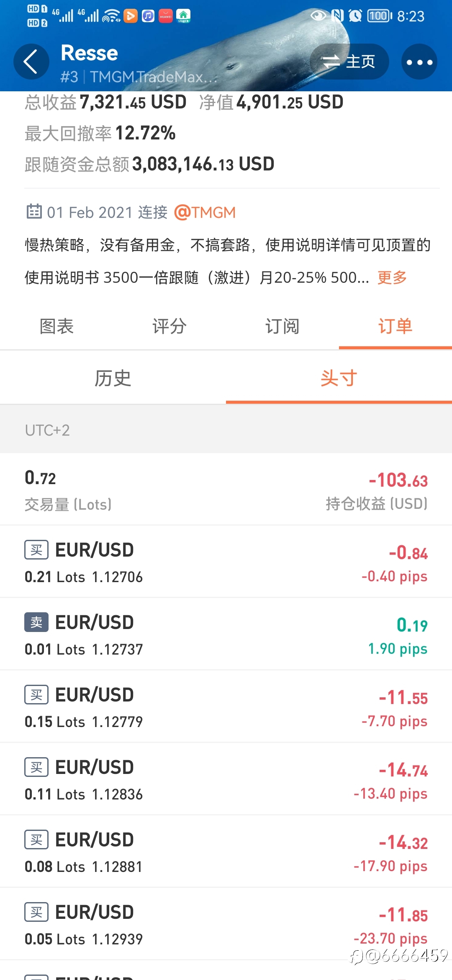452x980 pixels.
Task: Expand description with 更多 link
Action: click(x=392, y=277)
